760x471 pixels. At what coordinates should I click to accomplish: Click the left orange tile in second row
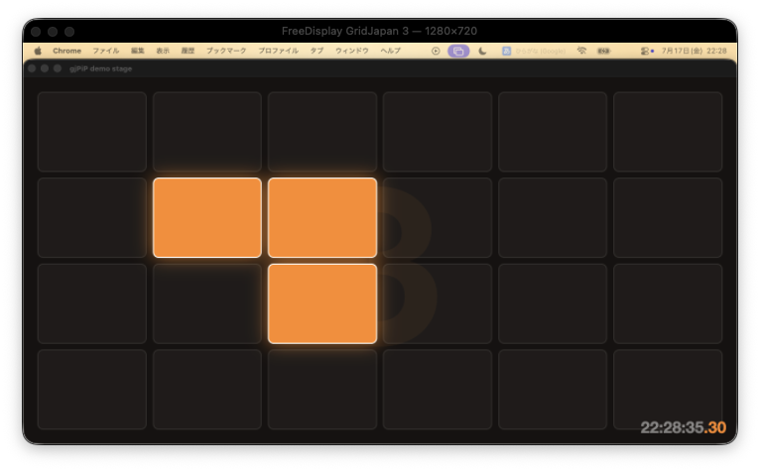pyautogui.click(x=207, y=218)
